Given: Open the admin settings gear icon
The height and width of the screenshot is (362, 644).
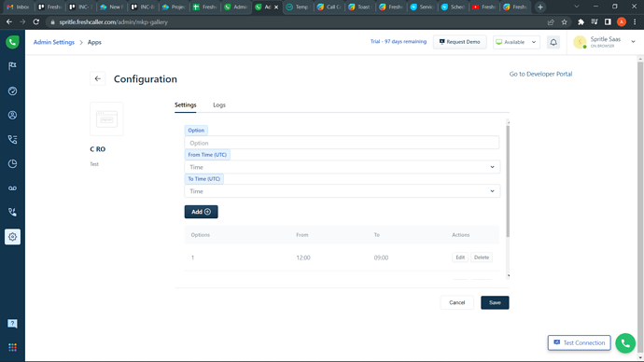Looking at the screenshot, I should point(12,237).
